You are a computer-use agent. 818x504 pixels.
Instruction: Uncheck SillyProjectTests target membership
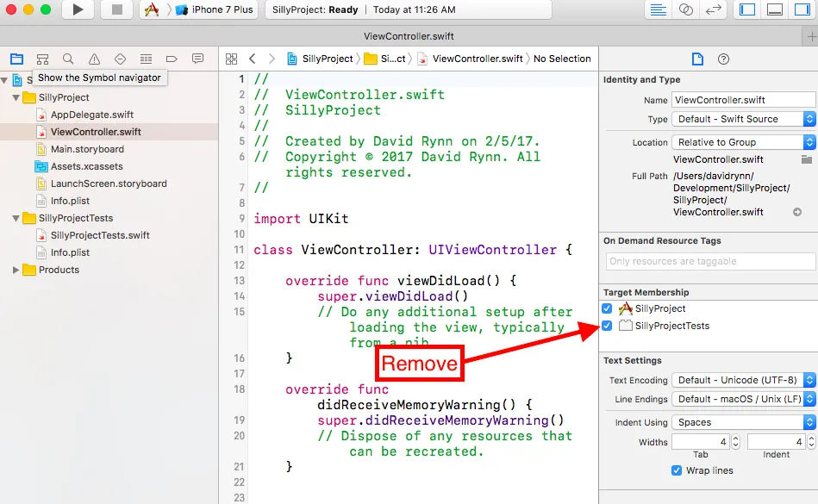[607, 326]
